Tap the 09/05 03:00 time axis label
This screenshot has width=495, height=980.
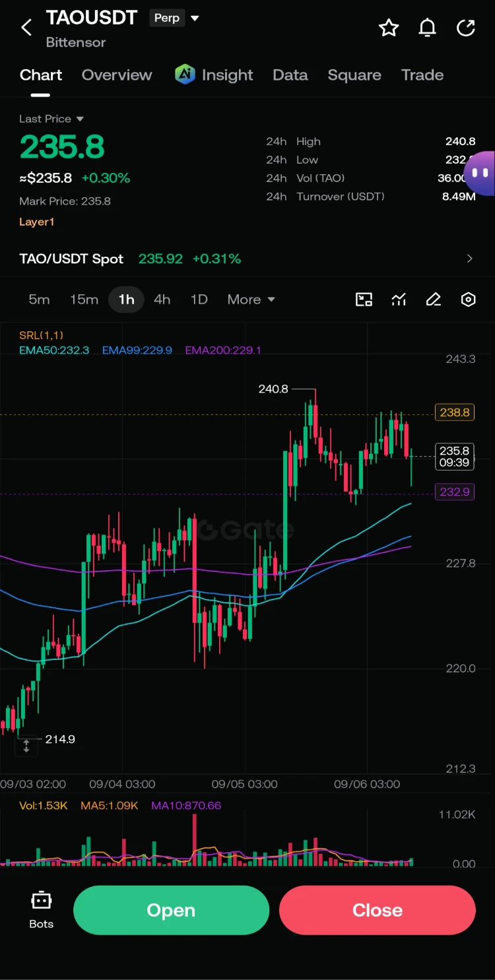click(x=244, y=784)
